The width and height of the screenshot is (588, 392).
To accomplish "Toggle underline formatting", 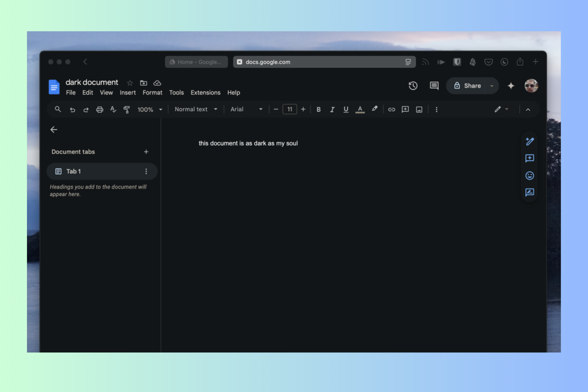I will 346,109.
